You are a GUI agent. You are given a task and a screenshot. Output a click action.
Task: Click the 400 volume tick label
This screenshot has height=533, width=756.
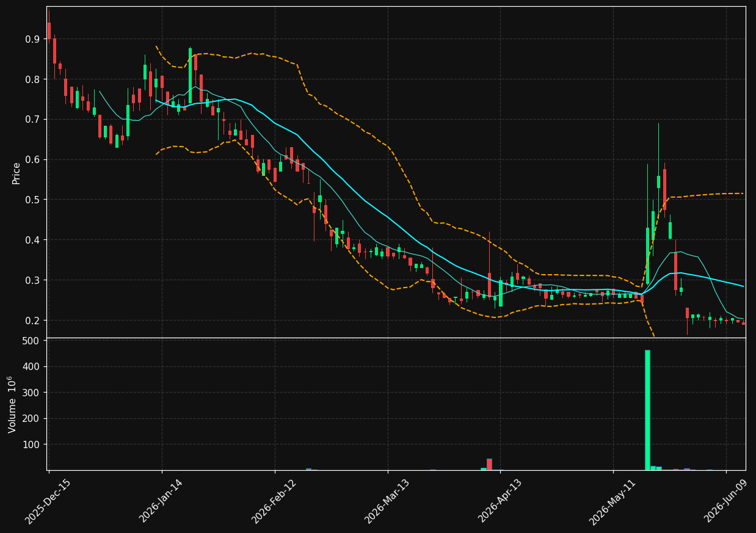[31, 367]
